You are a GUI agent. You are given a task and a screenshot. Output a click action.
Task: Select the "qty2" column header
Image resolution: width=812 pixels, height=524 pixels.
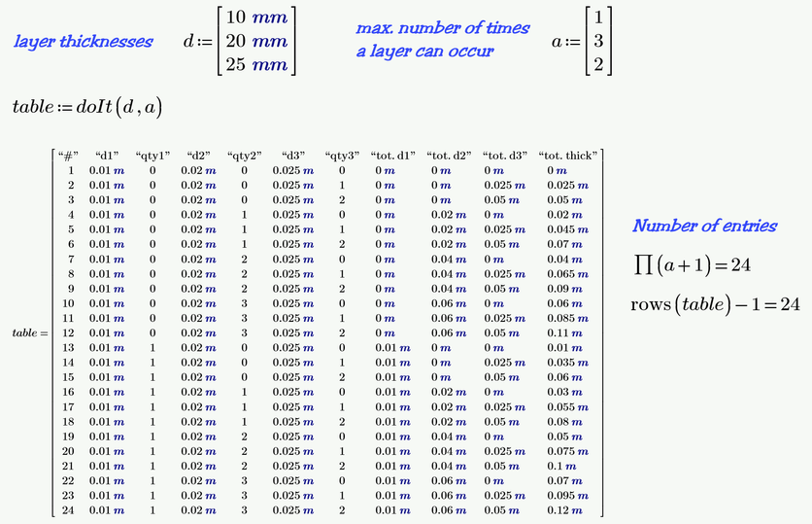point(245,156)
